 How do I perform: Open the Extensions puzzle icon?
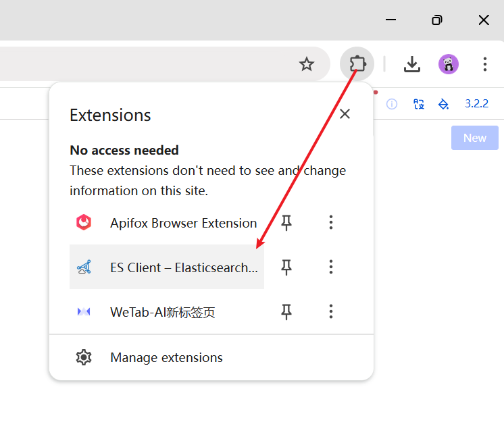(357, 63)
